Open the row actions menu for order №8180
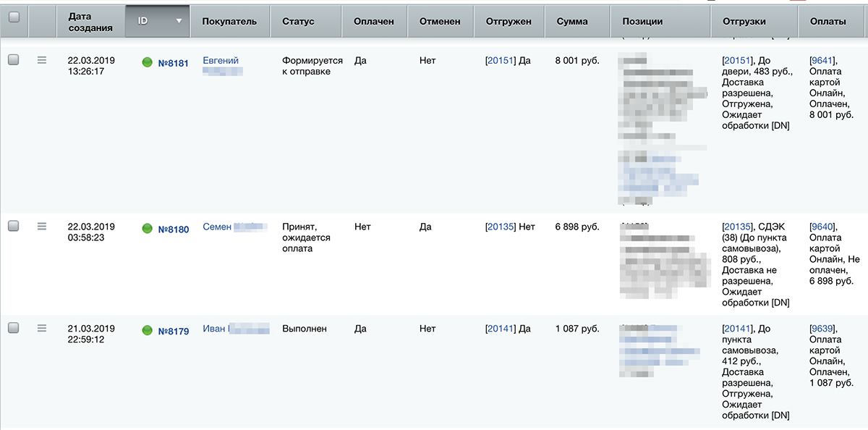 click(42, 226)
